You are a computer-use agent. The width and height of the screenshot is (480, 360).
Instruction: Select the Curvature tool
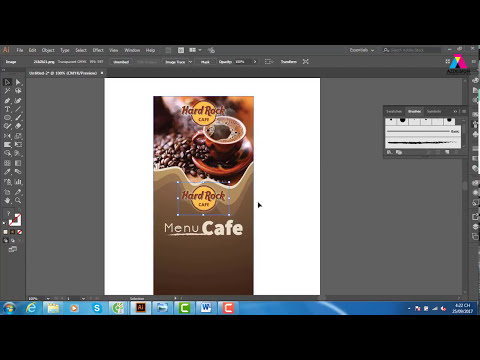point(18,100)
